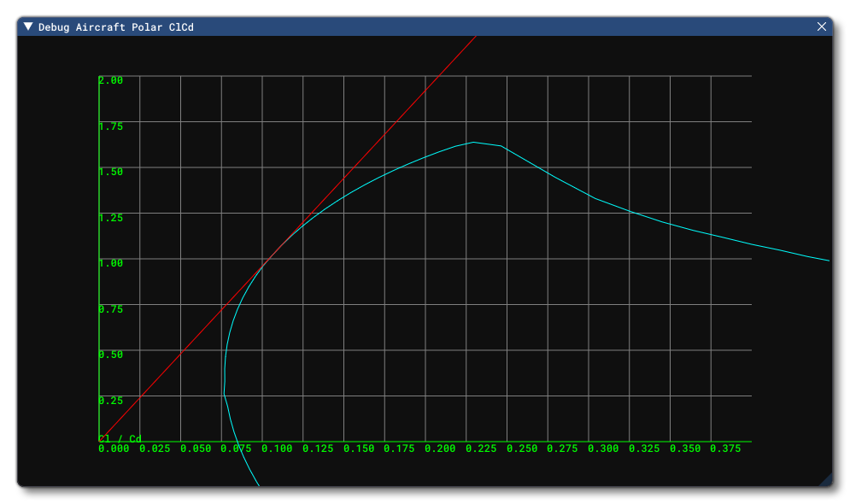Click the 1.50 vertical axis tick label
The width and height of the screenshot is (850, 504).
[x=111, y=172]
